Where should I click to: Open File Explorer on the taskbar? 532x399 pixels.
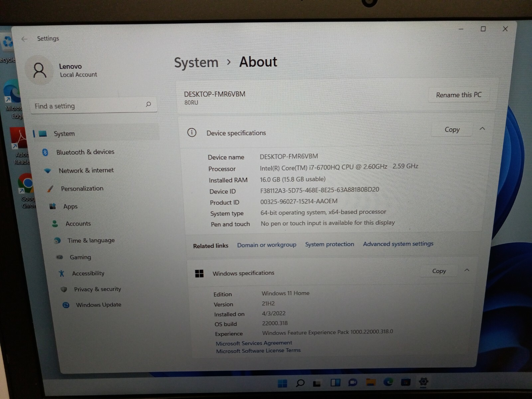pyautogui.click(x=371, y=382)
